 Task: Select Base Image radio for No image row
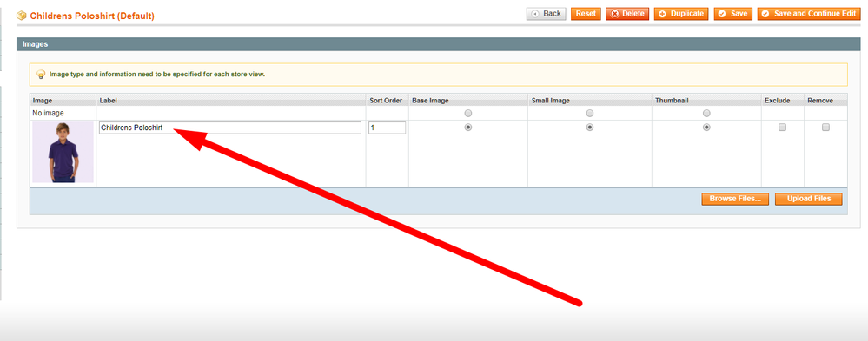click(x=468, y=114)
